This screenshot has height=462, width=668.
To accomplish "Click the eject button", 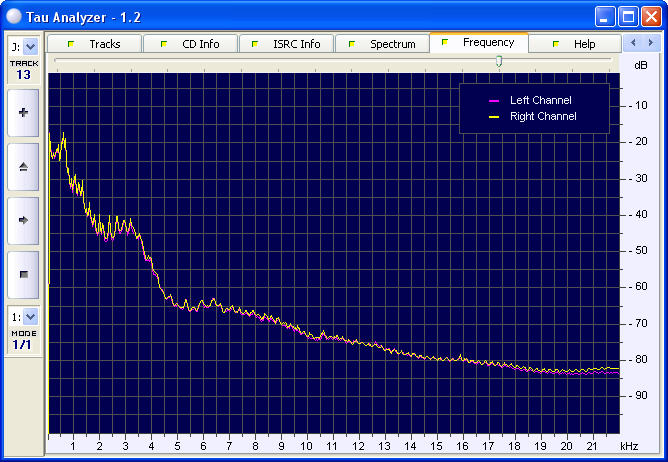I will tap(23, 167).
